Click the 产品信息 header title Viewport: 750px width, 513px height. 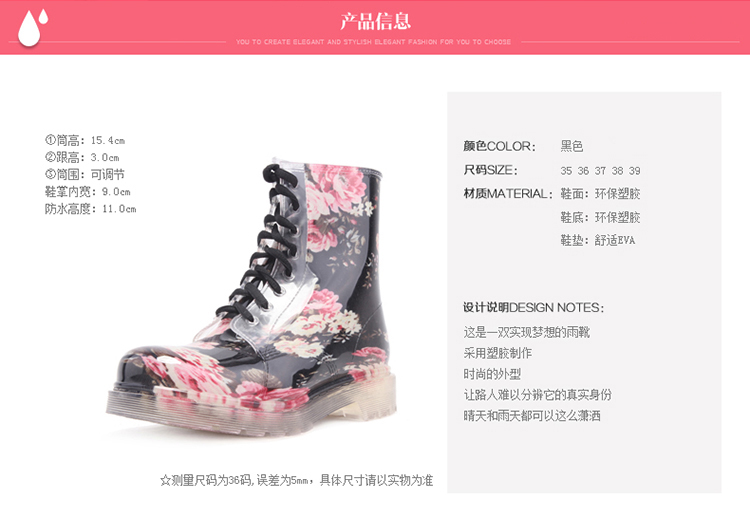[375, 21]
